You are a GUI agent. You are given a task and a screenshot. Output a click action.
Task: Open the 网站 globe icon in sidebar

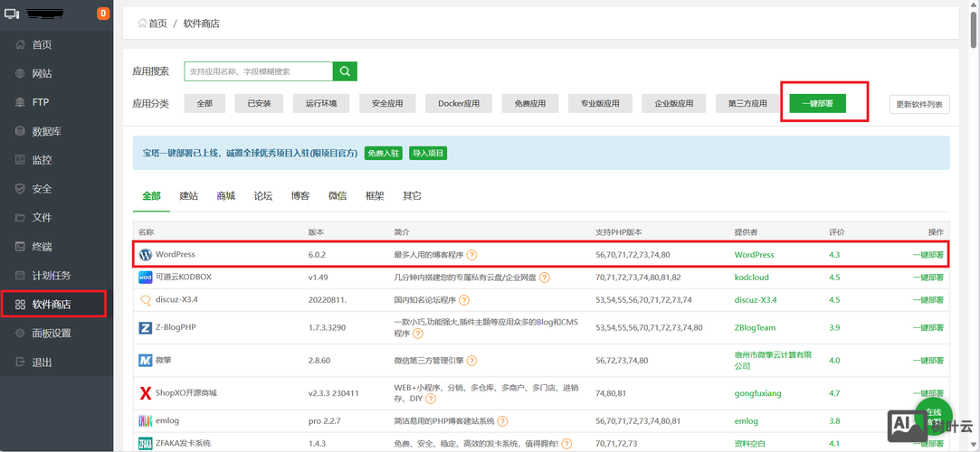point(21,73)
